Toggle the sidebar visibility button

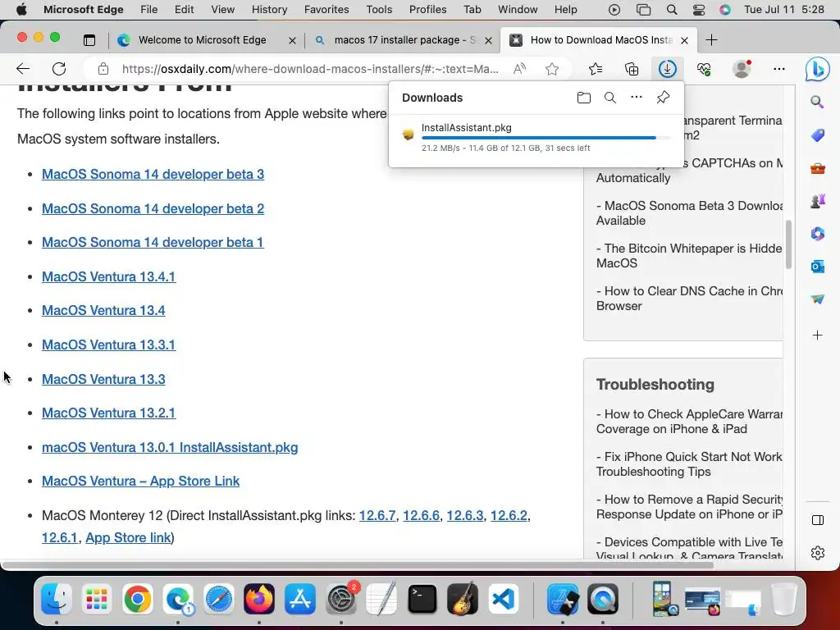click(x=818, y=520)
